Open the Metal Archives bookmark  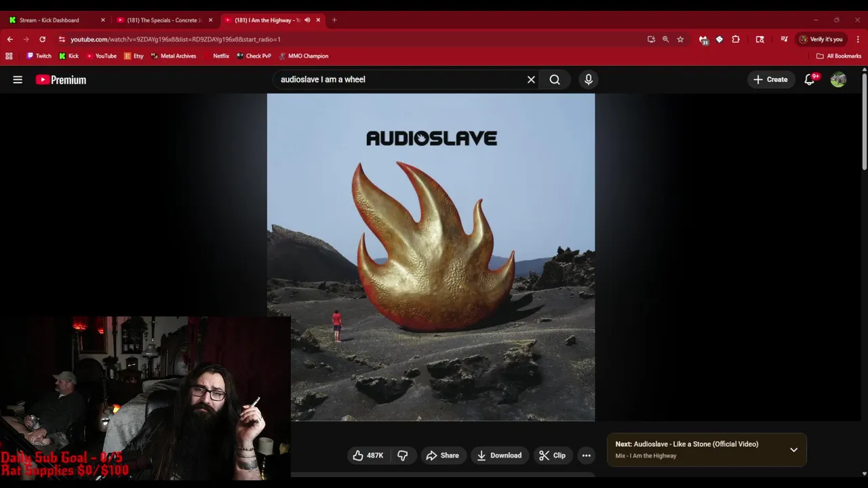[x=174, y=56]
